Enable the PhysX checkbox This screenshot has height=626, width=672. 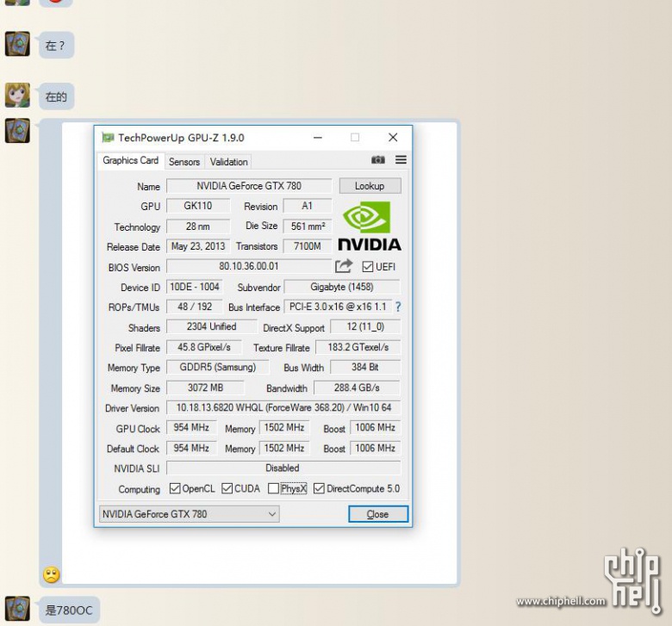[x=273, y=488]
